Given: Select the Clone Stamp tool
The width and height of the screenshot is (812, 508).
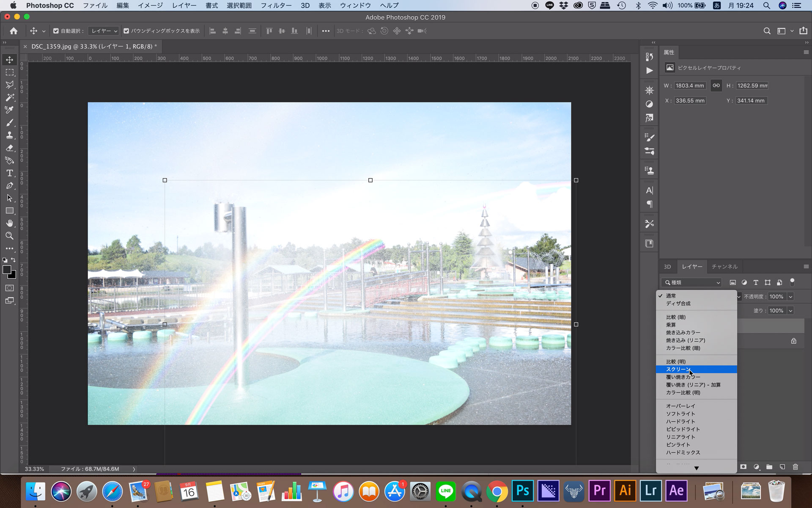Looking at the screenshot, I should pos(10,135).
